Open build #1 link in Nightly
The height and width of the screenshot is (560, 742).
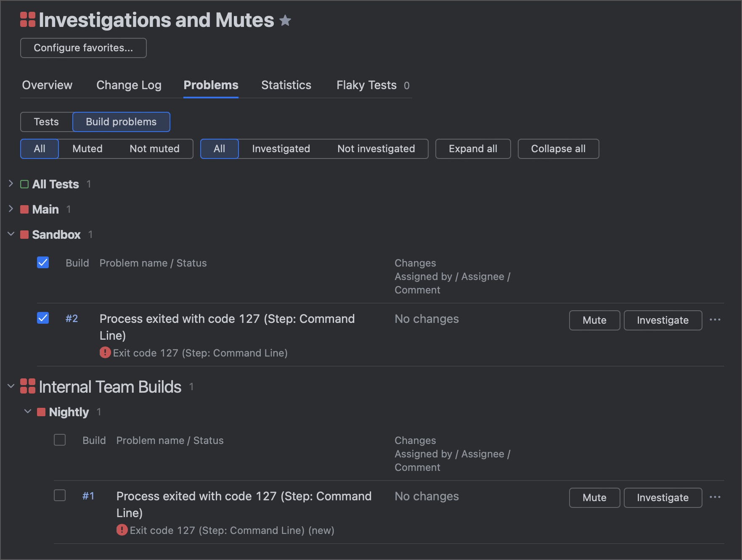(88, 496)
